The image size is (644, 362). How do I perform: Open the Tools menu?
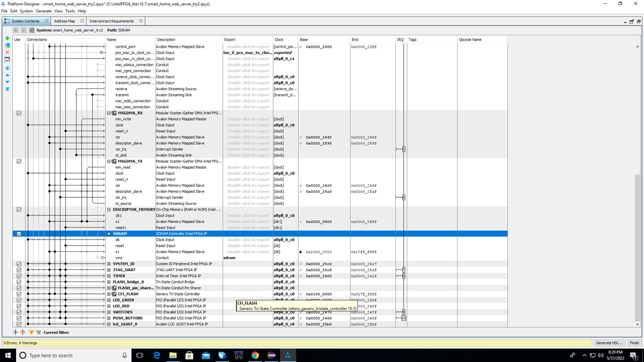[70, 11]
